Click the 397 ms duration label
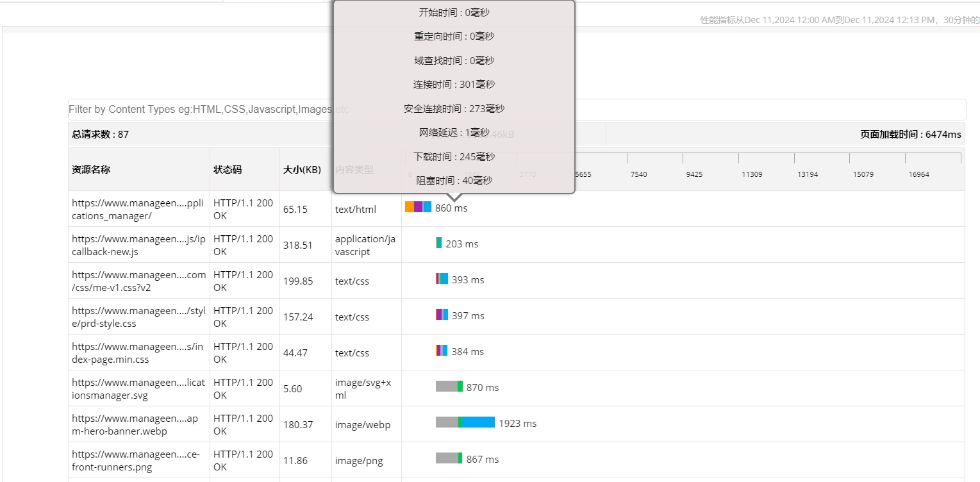Image resolution: width=980 pixels, height=482 pixels. [x=468, y=315]
